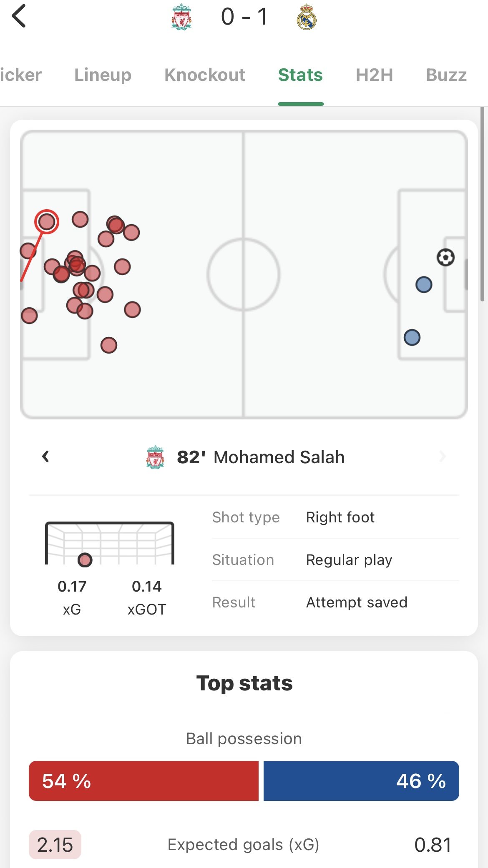Tap the blue 46 % possession bar
488x868 pixels.
[x=361, y=781]
